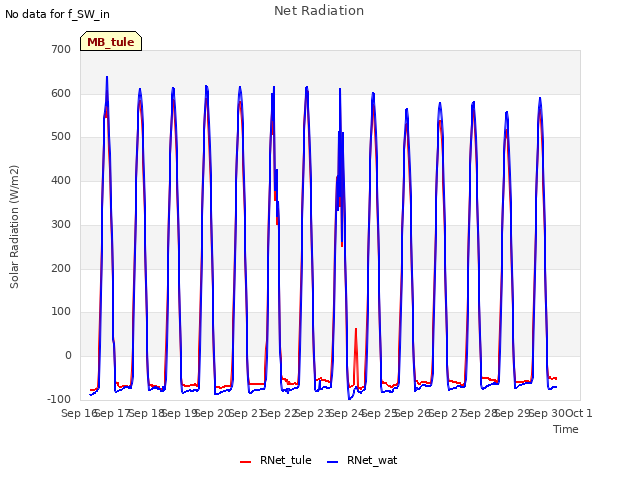Click the Net Radiation chart title
640x480 pixels.
pyautogui.click(x=319, y=11)
